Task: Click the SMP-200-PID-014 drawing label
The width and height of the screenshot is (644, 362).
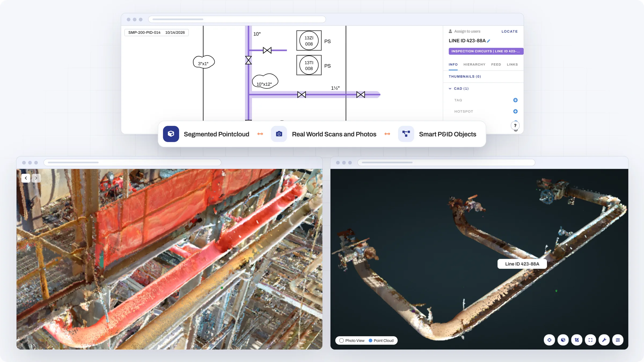Action: [144, 32]
